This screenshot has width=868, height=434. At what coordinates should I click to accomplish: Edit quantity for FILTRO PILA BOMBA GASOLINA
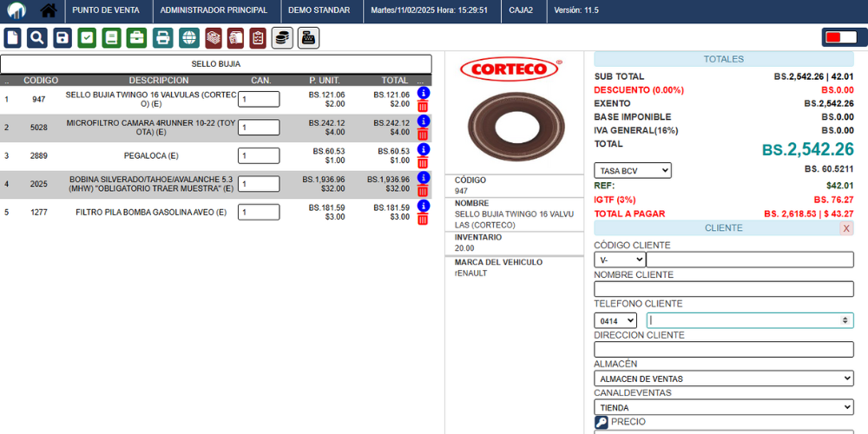click(x=259, y=212)
